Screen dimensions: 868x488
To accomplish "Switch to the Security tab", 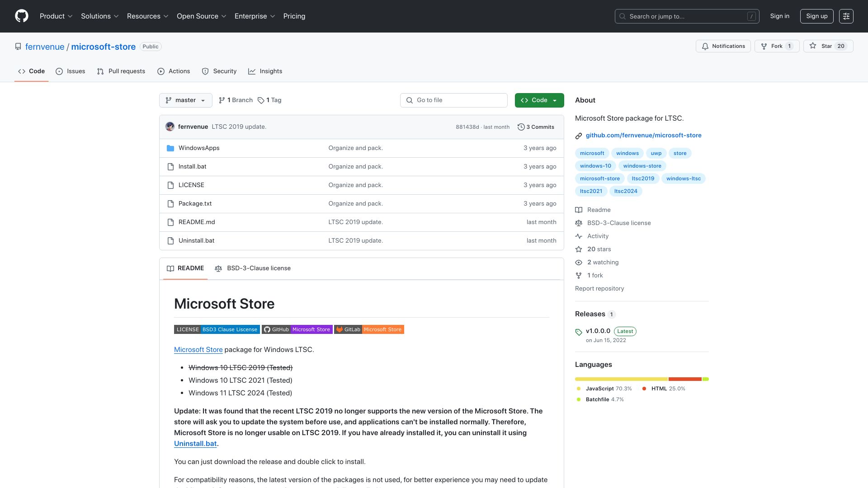I will click(219, 71).
